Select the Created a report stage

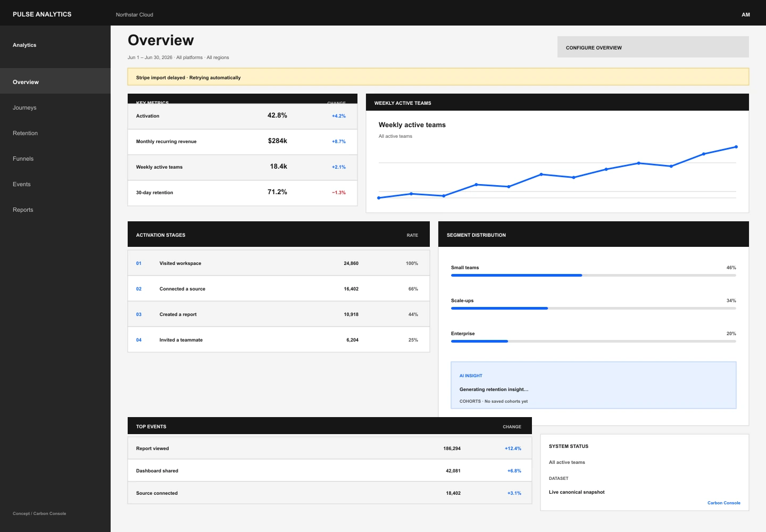click(279, 314)
